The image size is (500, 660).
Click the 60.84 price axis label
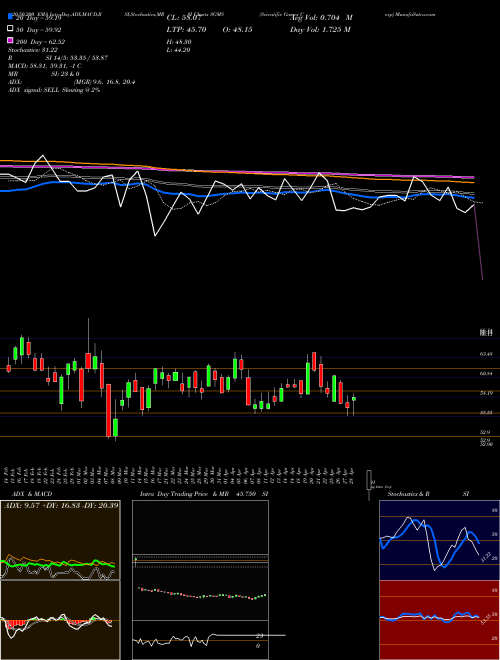(x=486, y=373)
